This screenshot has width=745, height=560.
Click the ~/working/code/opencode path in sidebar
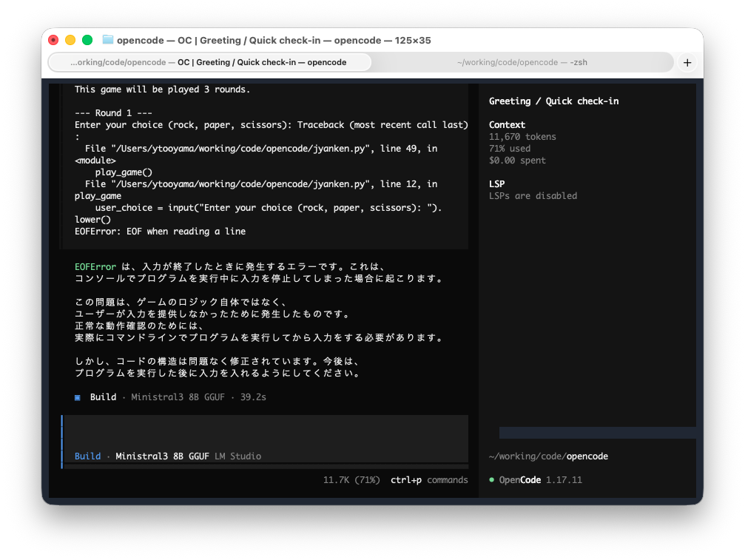pos(548,456)
